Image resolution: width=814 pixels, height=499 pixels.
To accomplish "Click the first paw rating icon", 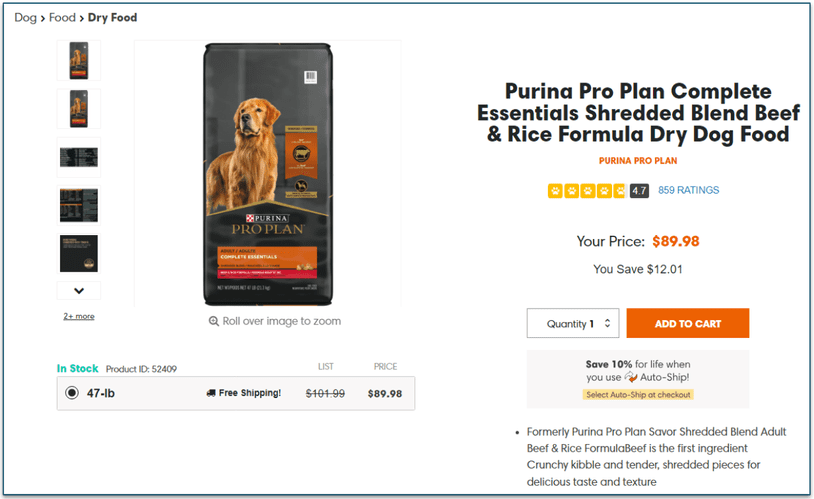I will coord(555,190).
